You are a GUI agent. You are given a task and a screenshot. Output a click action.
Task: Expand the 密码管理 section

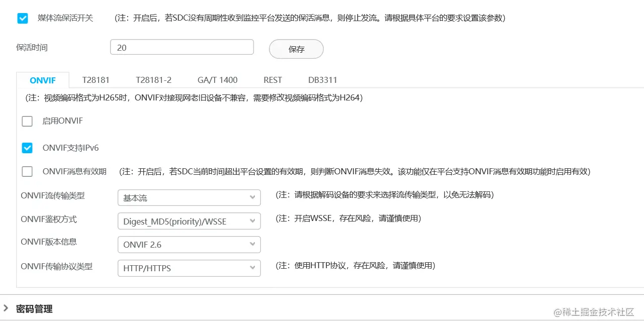tap(6, 308)
